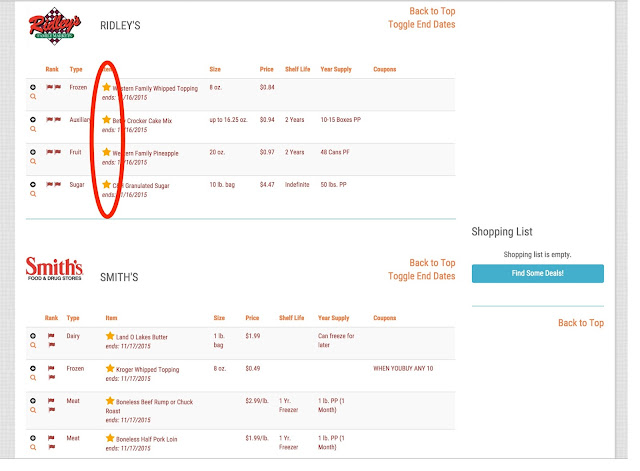The image size is (640, 471).
Task: Sort Ridley's table by Shelf Life header
Action: coord(298,69)
